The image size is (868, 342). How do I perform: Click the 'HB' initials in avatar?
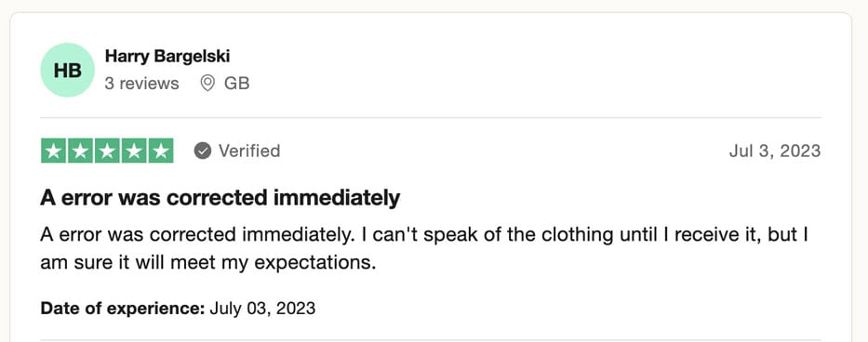[x=68, y=71]
